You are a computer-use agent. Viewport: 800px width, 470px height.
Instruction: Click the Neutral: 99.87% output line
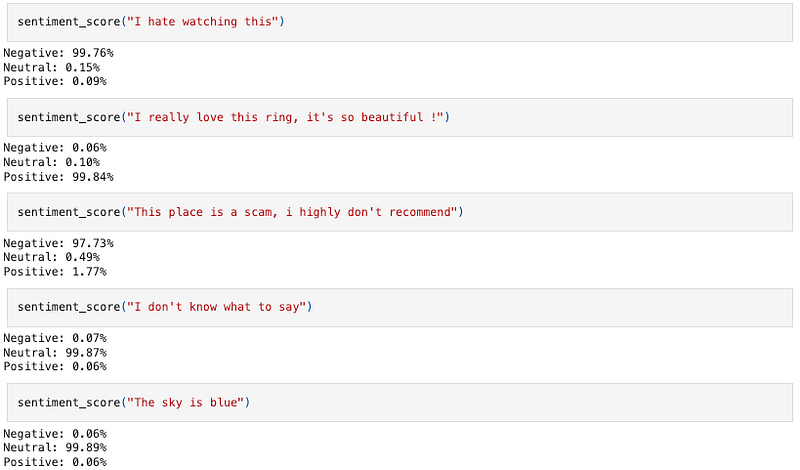tap(55, 353)
